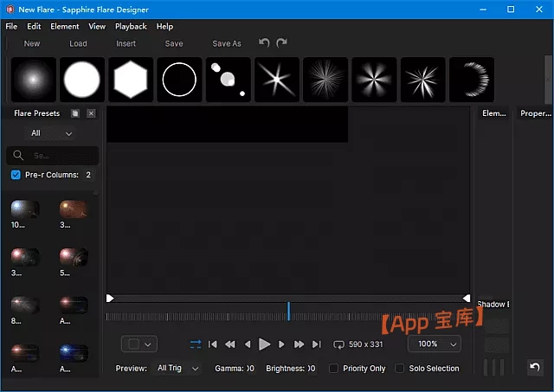Click the Save As button
The image size is (554, 392).
pos(227,43)
